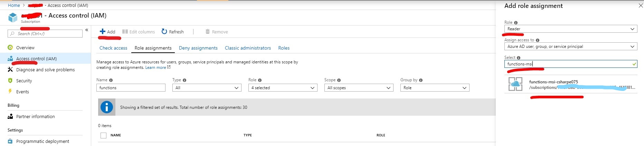This screenshot has width=644, height=146.
Task: Tick the select-all checkbox beside NAME
Action: coord(103,135)
